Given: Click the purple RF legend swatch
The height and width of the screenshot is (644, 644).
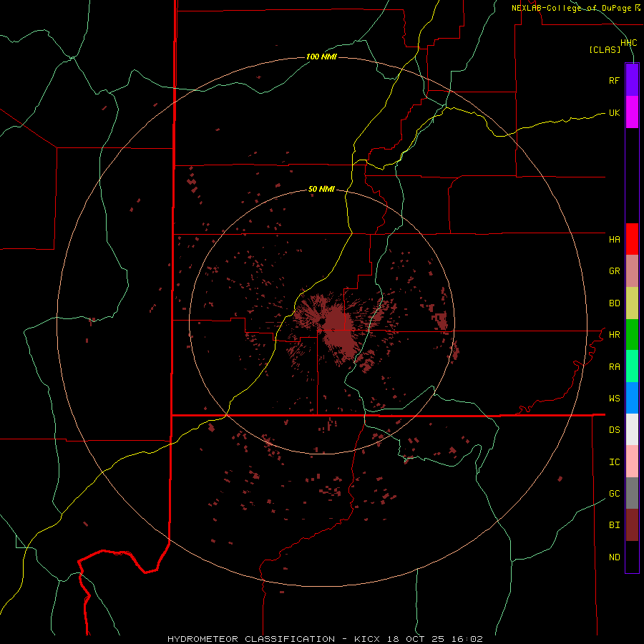Looking at the screenshot, I should coord(632,80).
